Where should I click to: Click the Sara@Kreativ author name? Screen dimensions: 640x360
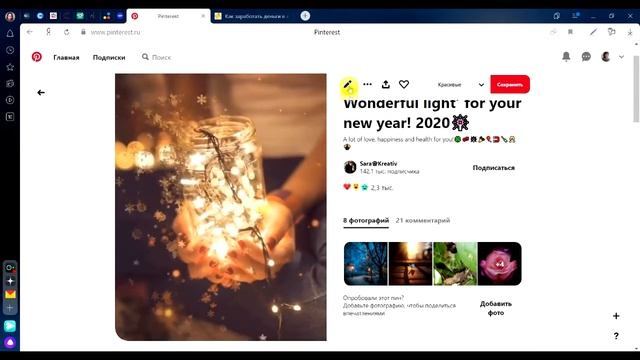pyautogui.click(x=378, y=163)
